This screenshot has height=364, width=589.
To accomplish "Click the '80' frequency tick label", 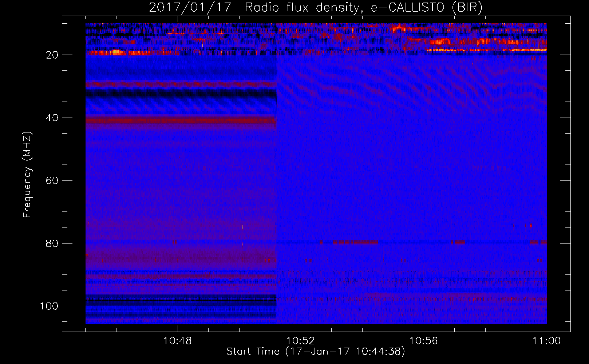I will [x=52, y=243].
